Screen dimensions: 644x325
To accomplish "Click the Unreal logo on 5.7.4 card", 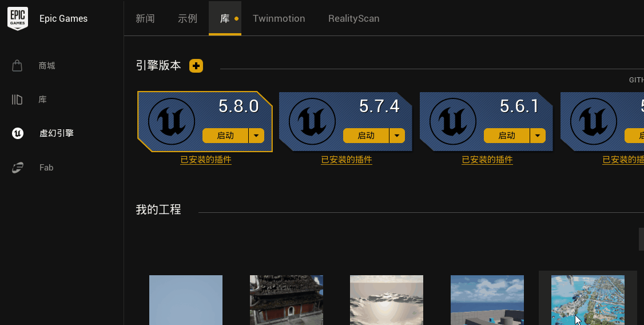I will point(312,121).
